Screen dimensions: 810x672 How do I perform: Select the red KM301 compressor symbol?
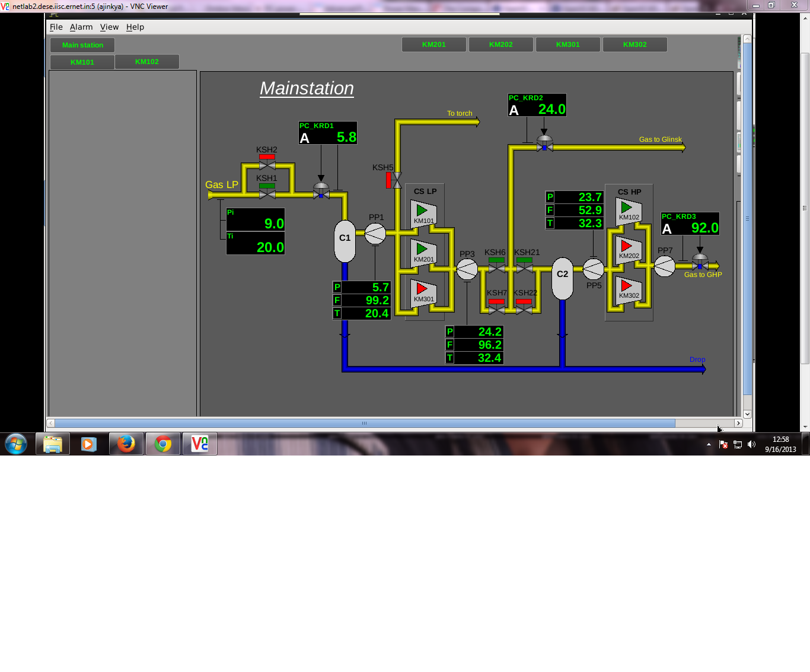(423, 291)
